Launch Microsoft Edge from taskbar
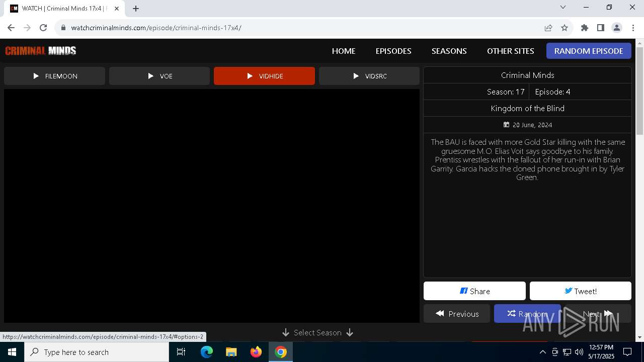The width and height of the screenshot is (644, 362). [x=207, y=352]
